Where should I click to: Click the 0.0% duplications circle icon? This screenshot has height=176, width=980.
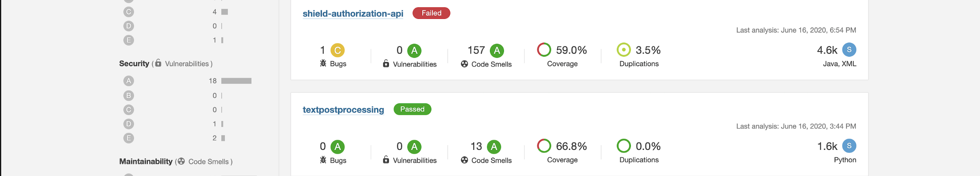(x=624, y=146)
